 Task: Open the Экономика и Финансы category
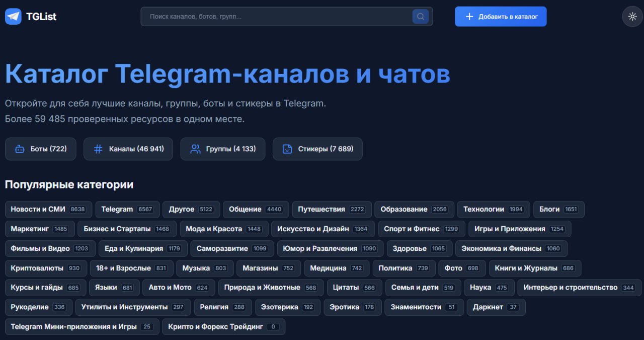511,249
